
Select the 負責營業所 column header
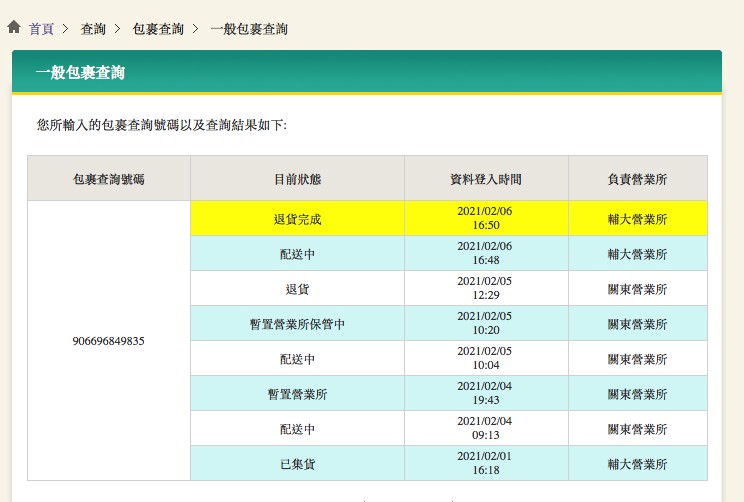point(638,178)
